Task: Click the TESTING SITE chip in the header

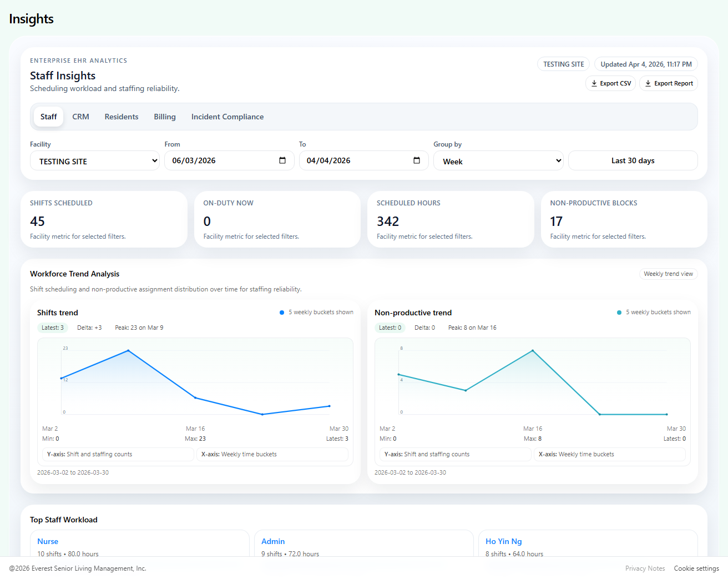Action: 563,64
